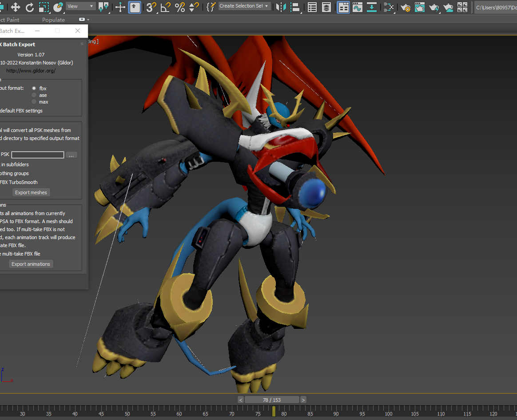517x420 pixels.
Task: Click the Export animations button
Action: [31, 264]
